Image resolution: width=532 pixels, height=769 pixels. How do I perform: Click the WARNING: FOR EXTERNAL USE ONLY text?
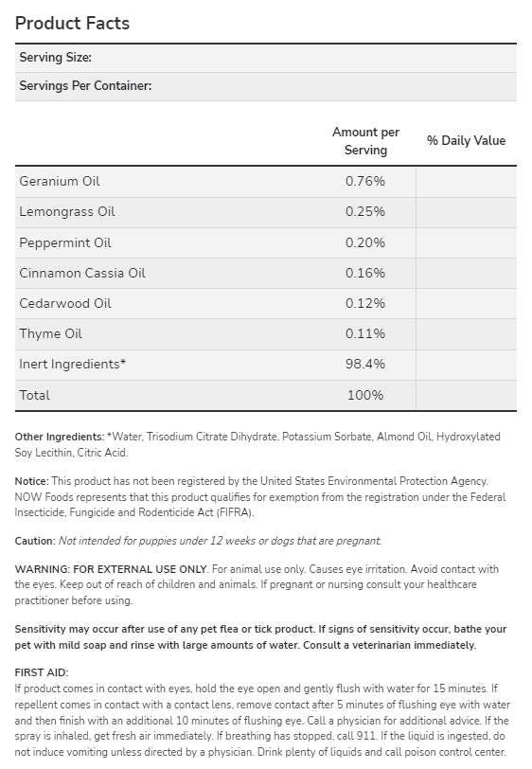112,569
